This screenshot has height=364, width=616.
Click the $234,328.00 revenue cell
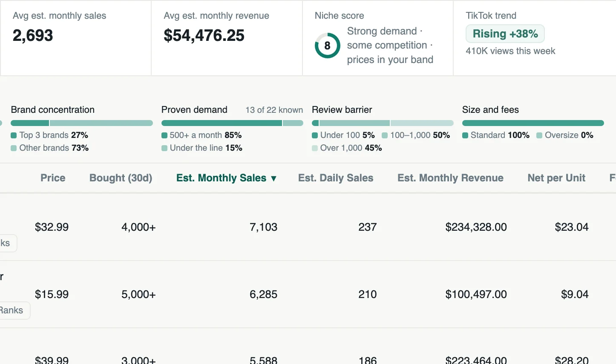(476, 227)
